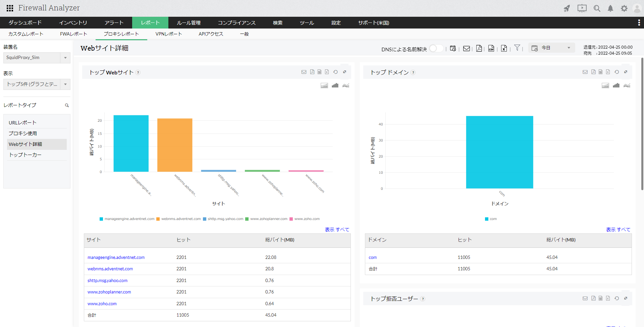The width and height of the screenshot is (644, 327).
Task: Click the schedule report calendar icon
Action: click(453, 49)
